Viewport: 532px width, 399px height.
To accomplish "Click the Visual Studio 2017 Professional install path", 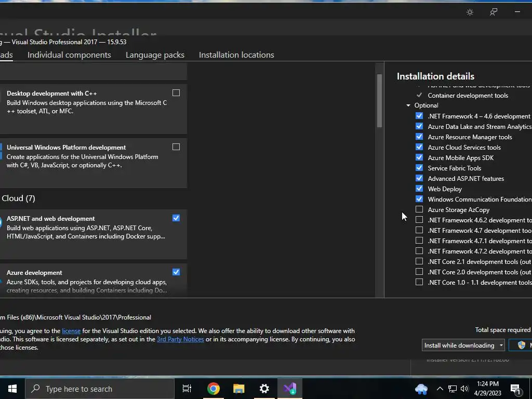I will coord(75,317).
